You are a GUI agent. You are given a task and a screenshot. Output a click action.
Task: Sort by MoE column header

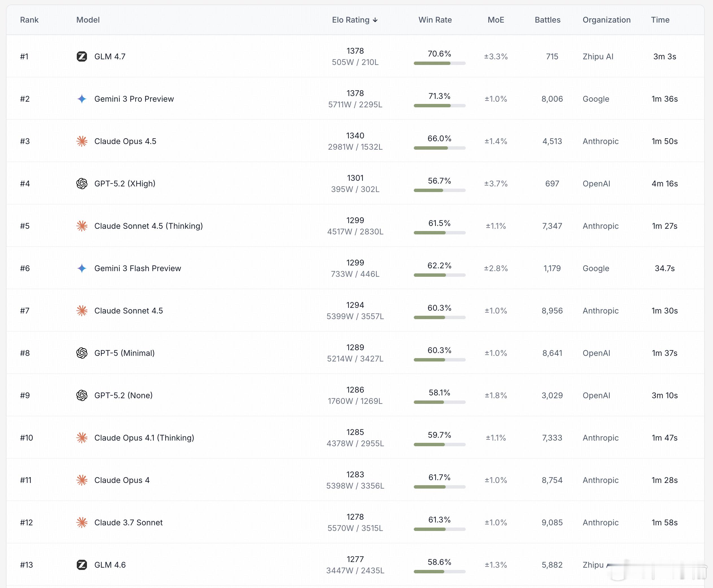pos(495,20)
